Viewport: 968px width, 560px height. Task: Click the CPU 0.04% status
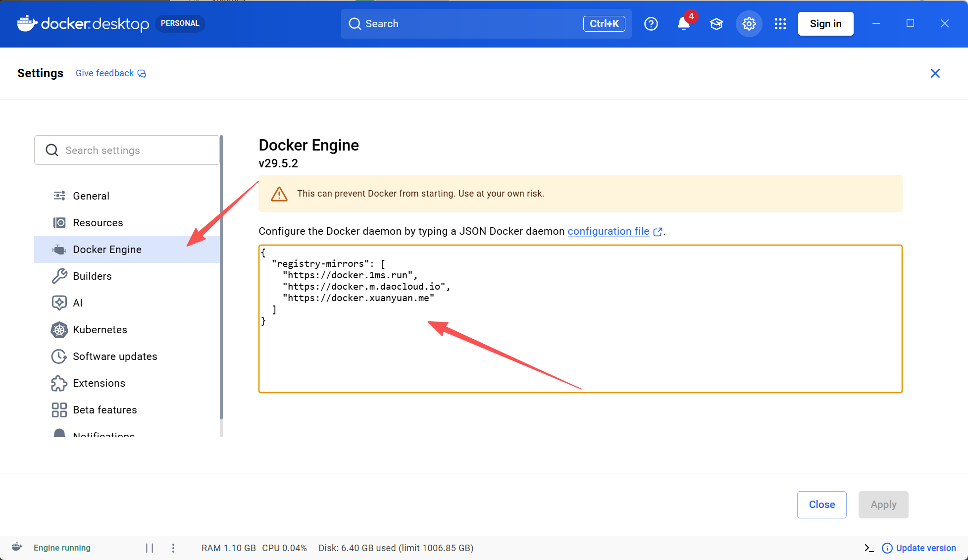click(x=285, y=548)
